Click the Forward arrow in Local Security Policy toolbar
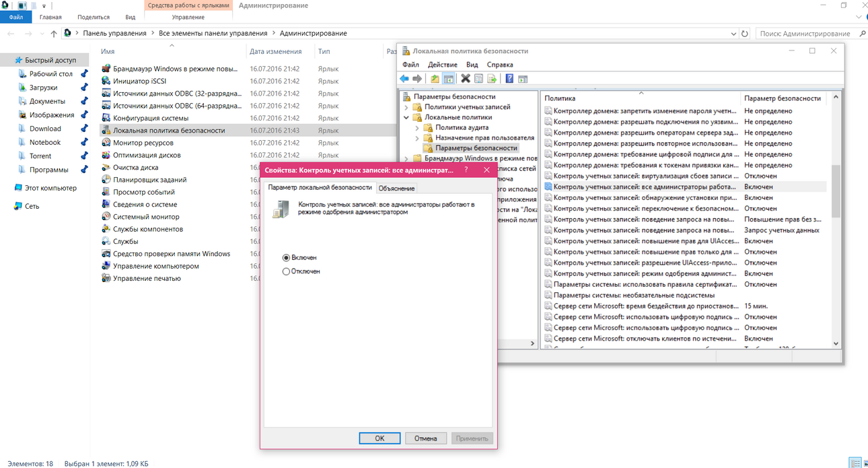868x468 pixels. tap(417, 79)
